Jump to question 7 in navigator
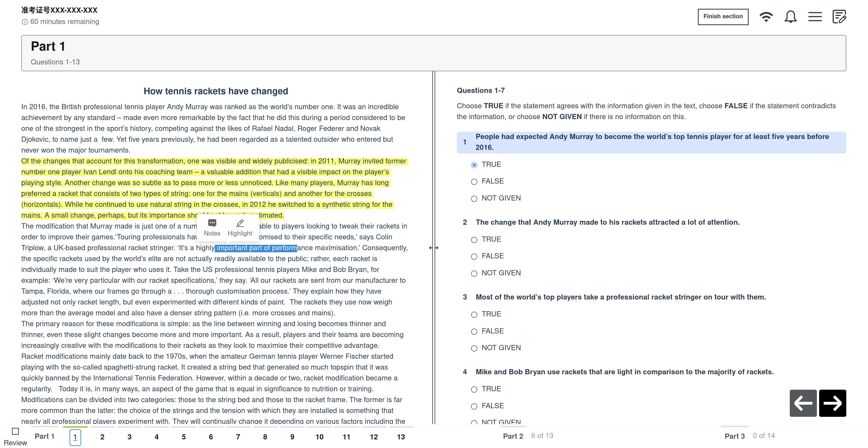Screen dimensions: 868x448 click(238, 436)
